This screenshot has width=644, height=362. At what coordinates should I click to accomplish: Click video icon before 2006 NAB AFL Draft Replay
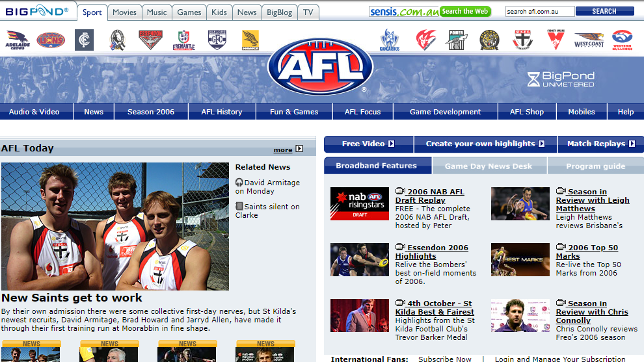point(400,191)
